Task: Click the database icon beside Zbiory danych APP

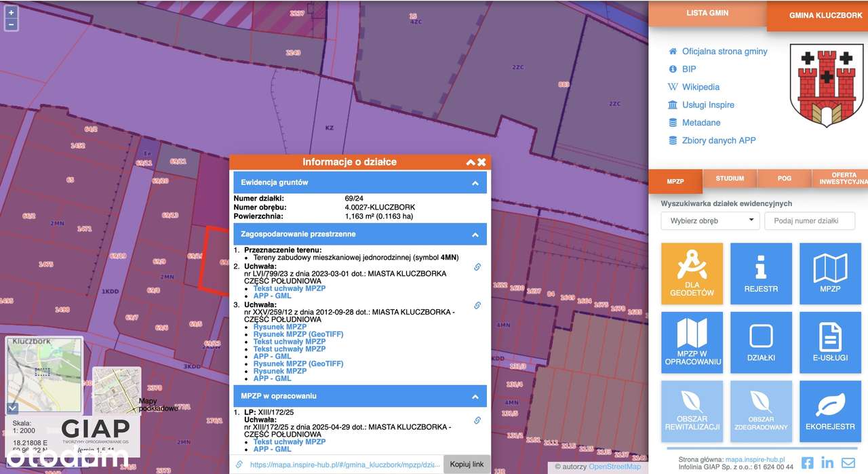Action: [673, 140]
